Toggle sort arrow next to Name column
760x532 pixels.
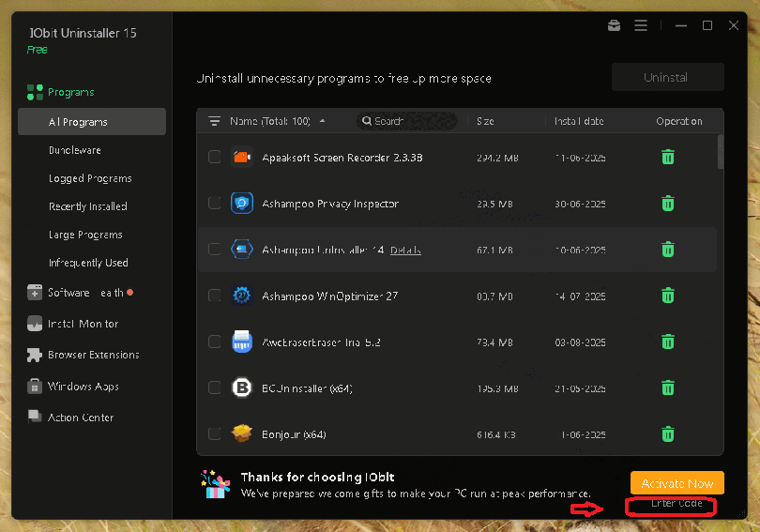point(323,121)
